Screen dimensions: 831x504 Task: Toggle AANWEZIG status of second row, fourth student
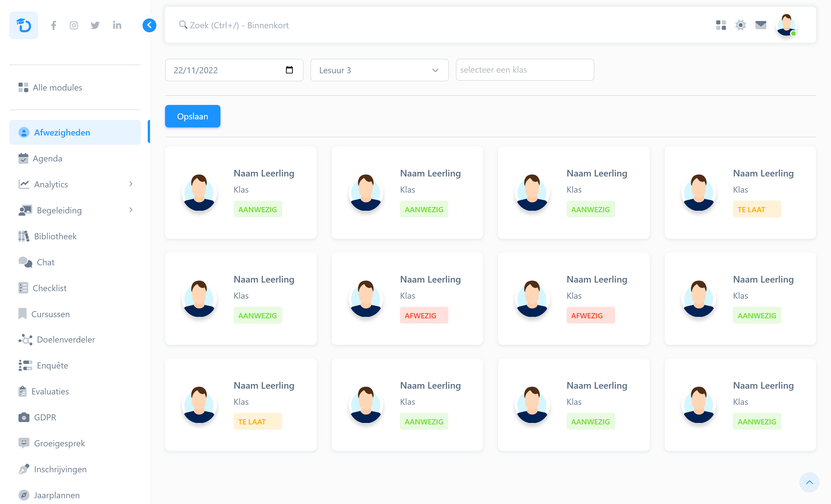click(x=757, y=315)
